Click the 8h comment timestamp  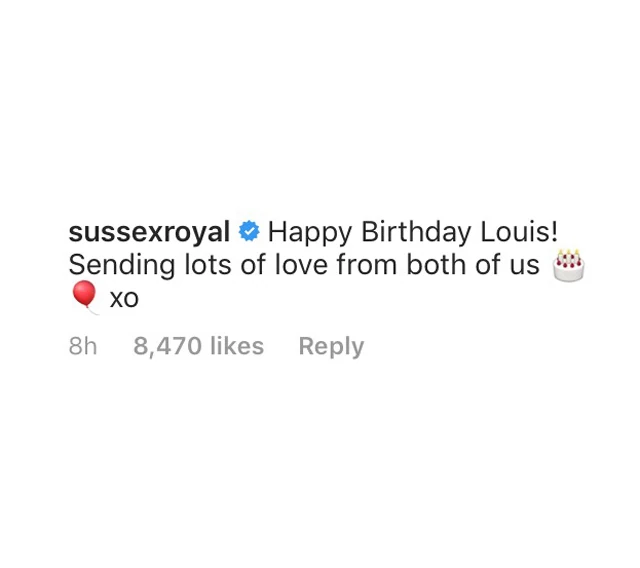pyautogui.click(x=83, y=346)
